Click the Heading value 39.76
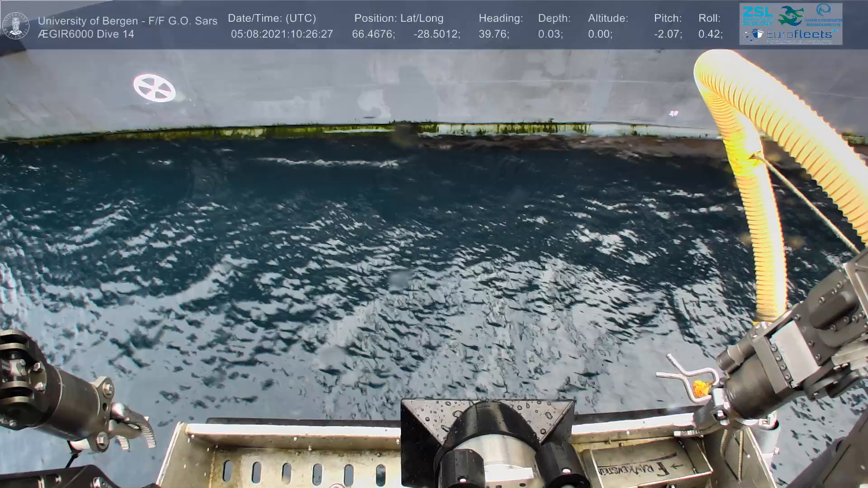868x488 pixels. [494, 34]
